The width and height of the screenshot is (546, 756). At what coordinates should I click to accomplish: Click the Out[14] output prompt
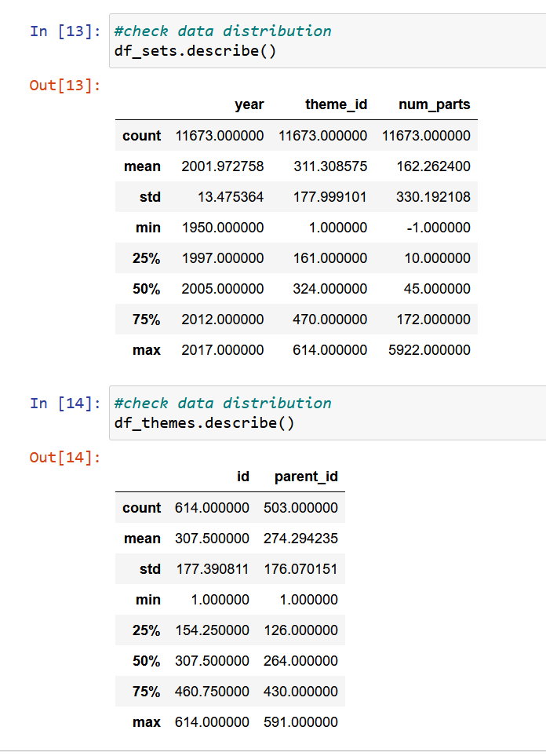pyautogui.click(x=65, y=457)
